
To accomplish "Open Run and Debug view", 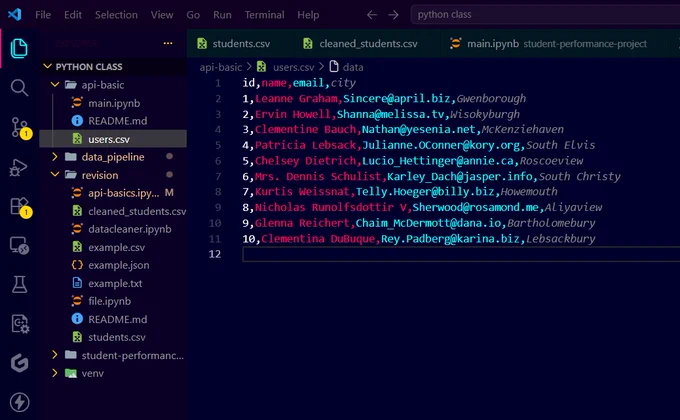I will (19, 167).
